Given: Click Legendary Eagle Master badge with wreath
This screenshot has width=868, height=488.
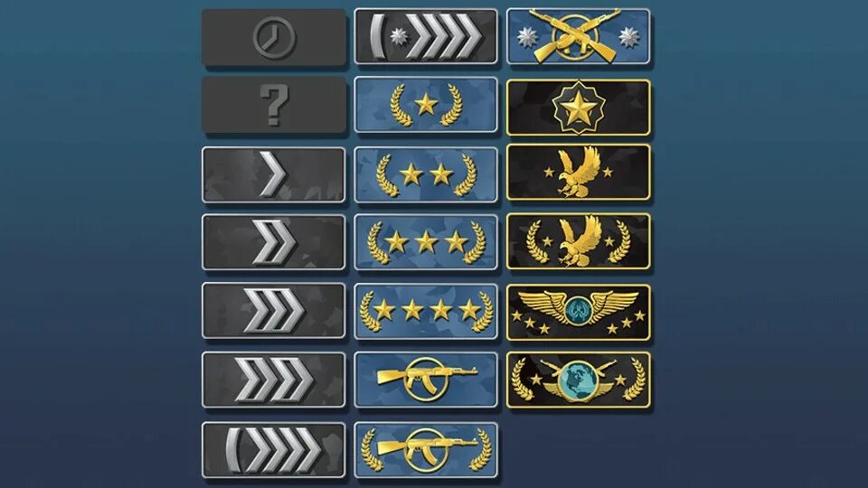Looking at the screenshot, I should coord(579,241).
